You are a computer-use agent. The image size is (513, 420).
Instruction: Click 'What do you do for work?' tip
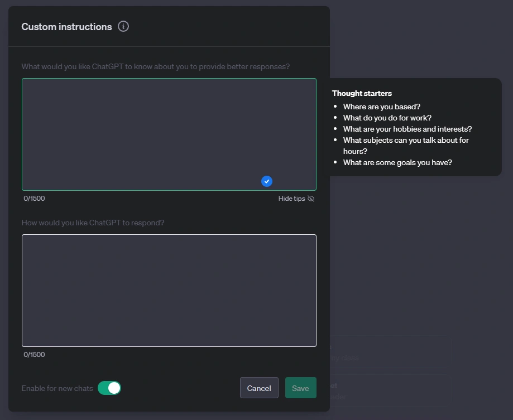[387, 118]
